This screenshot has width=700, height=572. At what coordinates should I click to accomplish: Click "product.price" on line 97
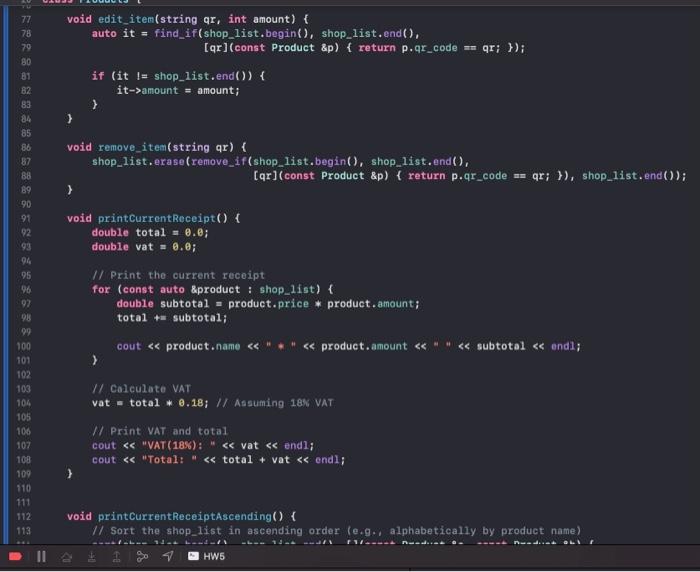tap(268, 304)
